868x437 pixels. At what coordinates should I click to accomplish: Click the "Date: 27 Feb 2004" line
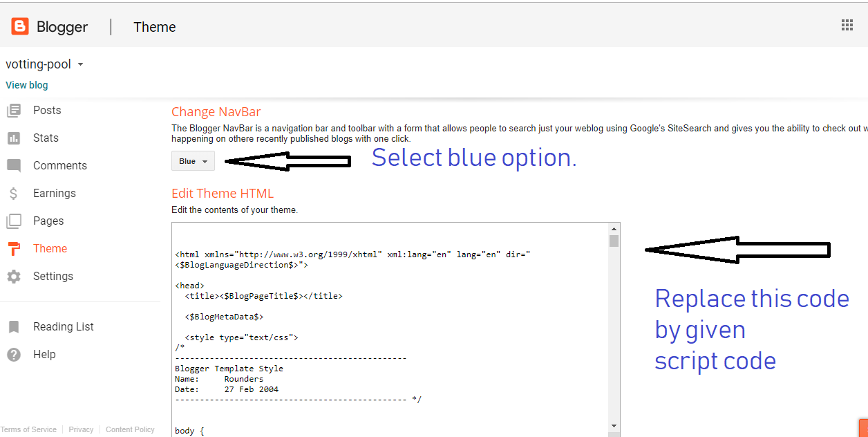click(227, 389)
